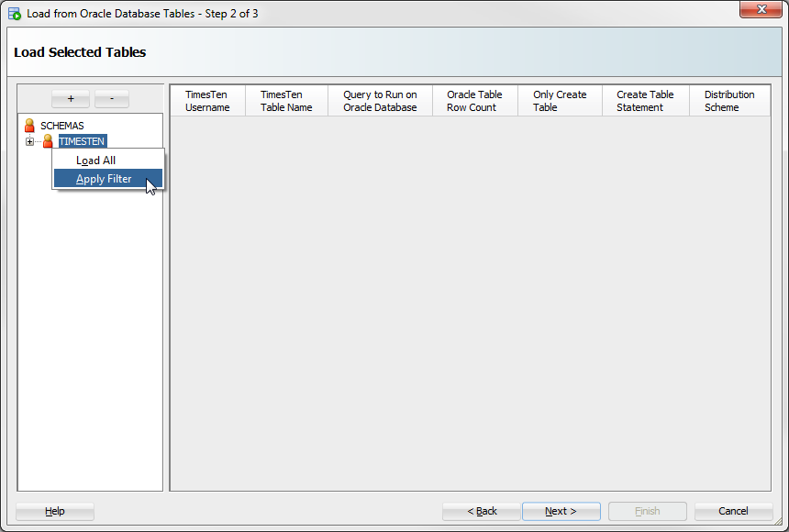The image size is (789, 532).
Task: Click Query to Run on Oracle Database header
Action: pyautogui.click(x=381, y=101)
